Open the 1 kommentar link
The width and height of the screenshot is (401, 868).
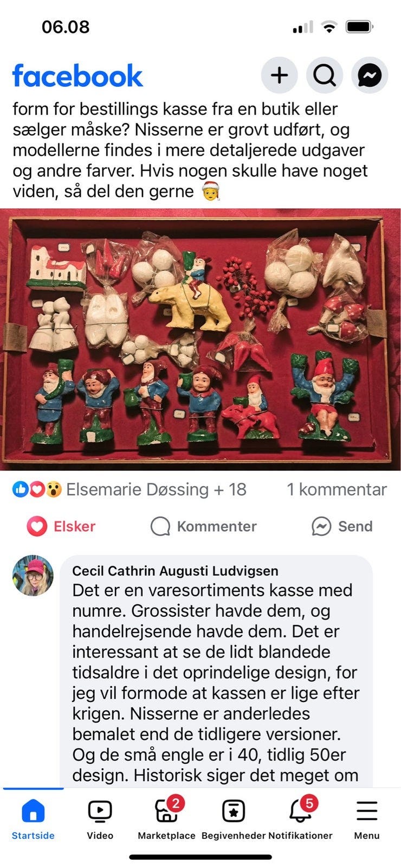tap(337, 489)
